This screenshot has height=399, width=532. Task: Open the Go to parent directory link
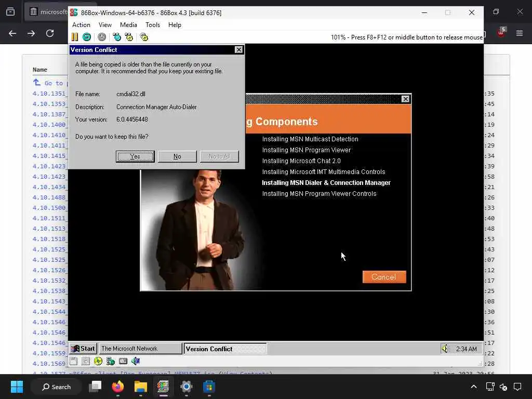coord(51,83)
